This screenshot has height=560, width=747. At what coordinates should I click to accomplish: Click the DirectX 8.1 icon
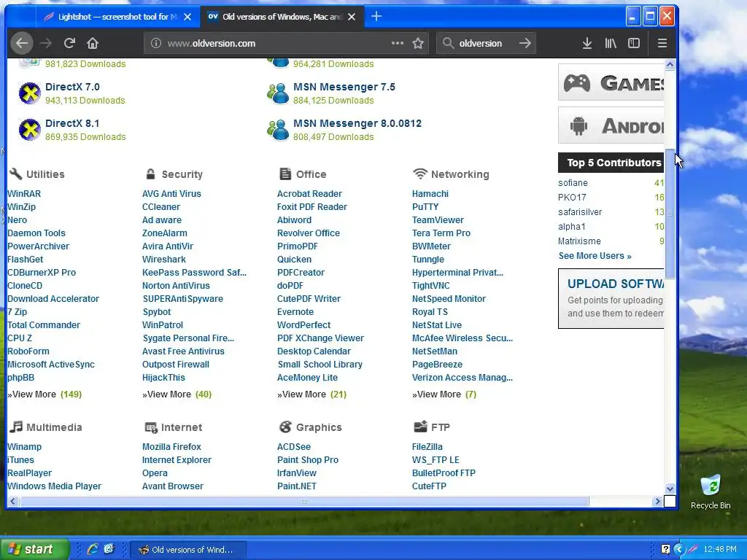point(29,130)
